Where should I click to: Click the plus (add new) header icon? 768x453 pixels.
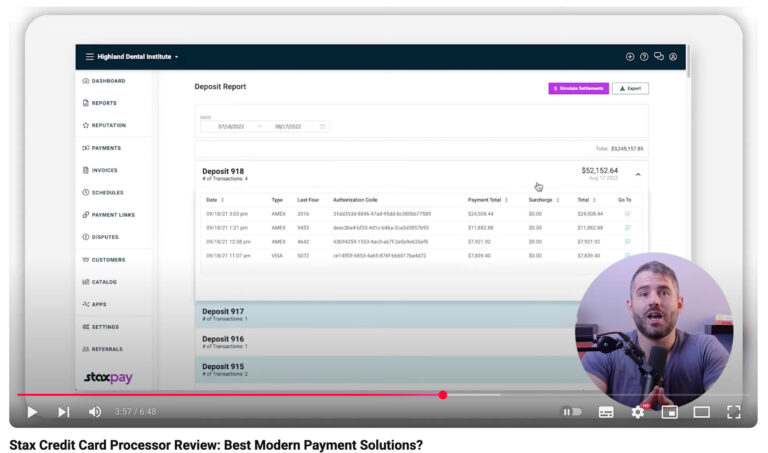click(630, 57)
